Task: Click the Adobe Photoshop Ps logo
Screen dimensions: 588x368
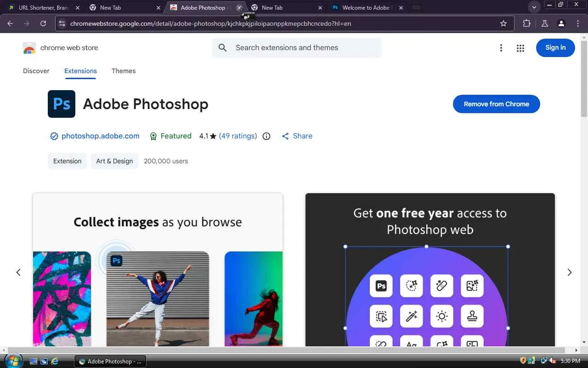Action: point(62,104)
